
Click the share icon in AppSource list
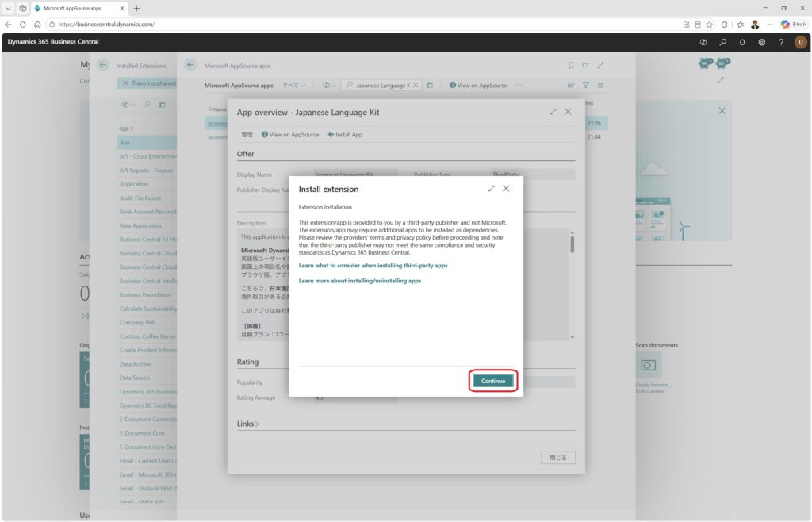[571, 86]
